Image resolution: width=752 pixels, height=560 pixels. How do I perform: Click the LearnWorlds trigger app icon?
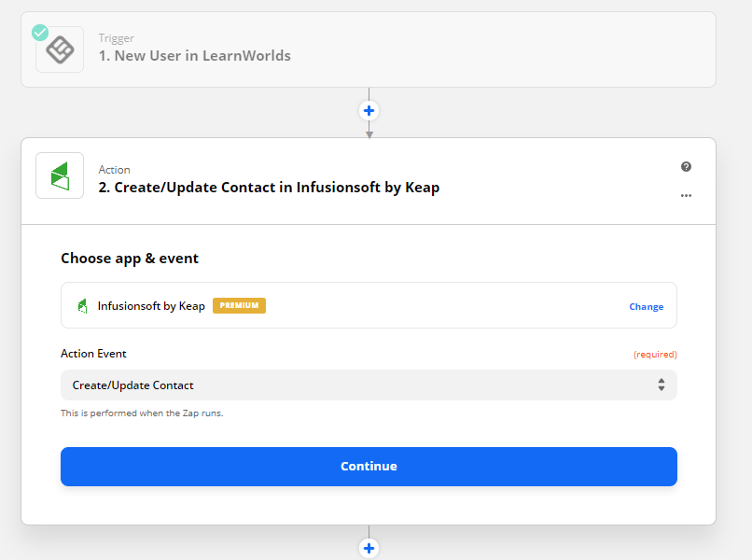click(59, 49)
